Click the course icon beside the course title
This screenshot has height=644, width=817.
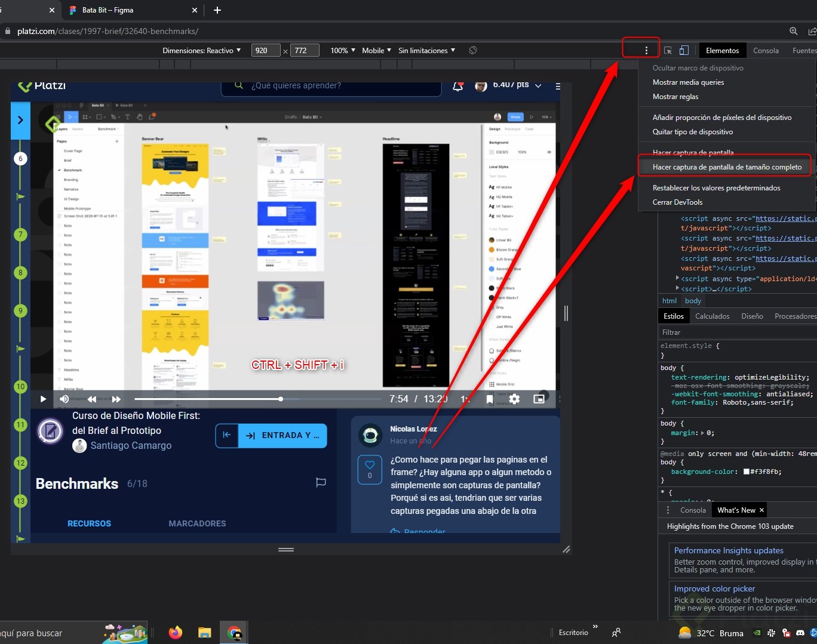[x=51, y=431]
